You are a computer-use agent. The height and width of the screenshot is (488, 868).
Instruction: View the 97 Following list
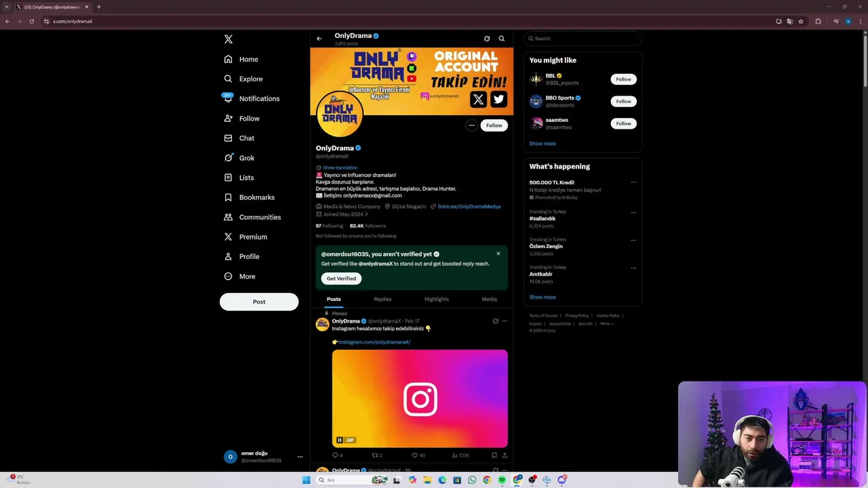click(x=330, y=226)
